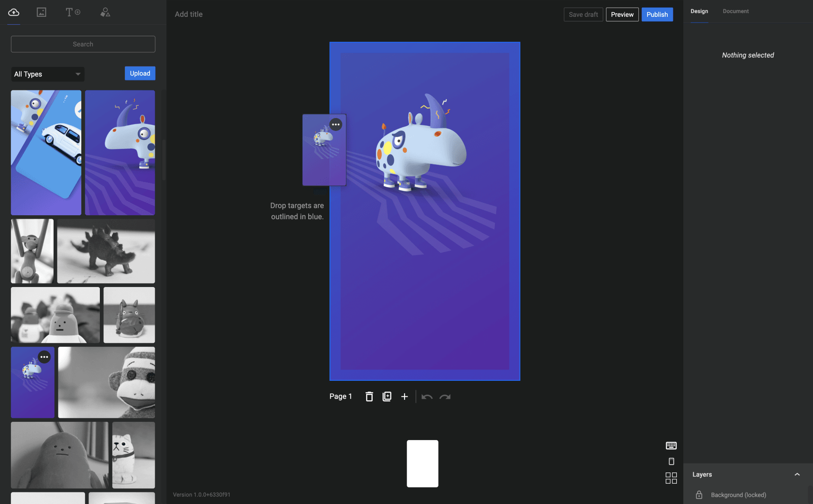The width and height of the screenshot is (813, 504).
Task: Click the Preview button
Action: click(622, 14)
